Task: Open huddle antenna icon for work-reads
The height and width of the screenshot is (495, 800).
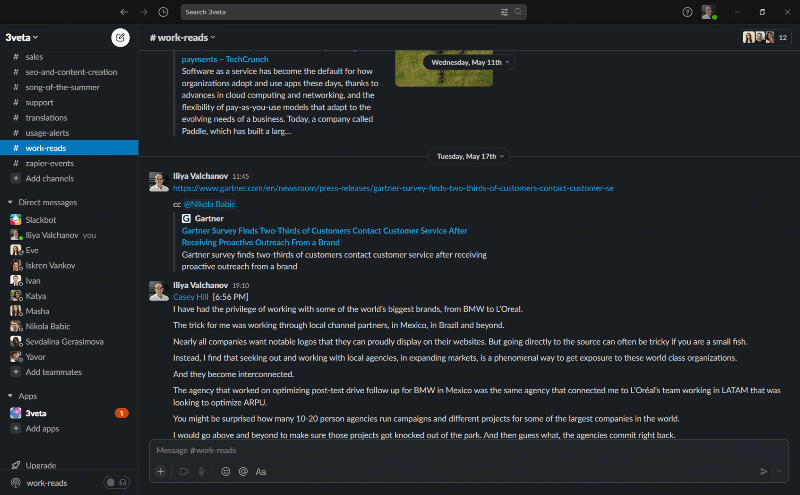Action: click(x=16, y=483)
